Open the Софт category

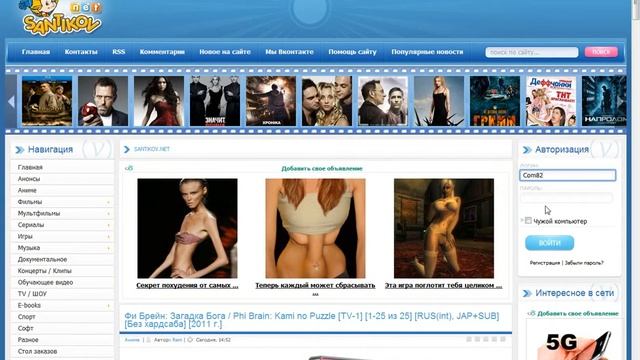(x=25, y=328)
